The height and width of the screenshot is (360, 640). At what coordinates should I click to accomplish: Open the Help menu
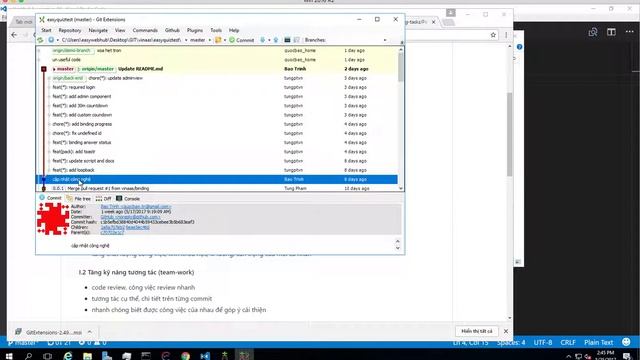point(234,30)
